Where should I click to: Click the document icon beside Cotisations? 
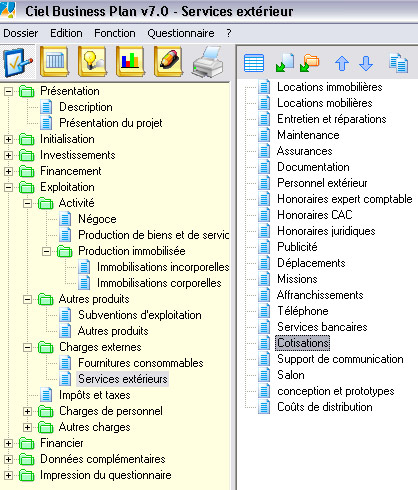[x=264, y=343]
